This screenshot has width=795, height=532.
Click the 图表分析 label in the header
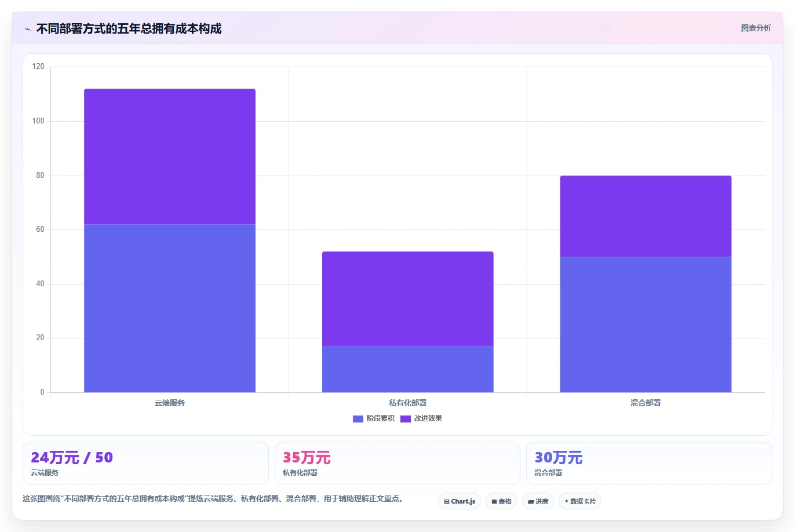tap(756, 28)
